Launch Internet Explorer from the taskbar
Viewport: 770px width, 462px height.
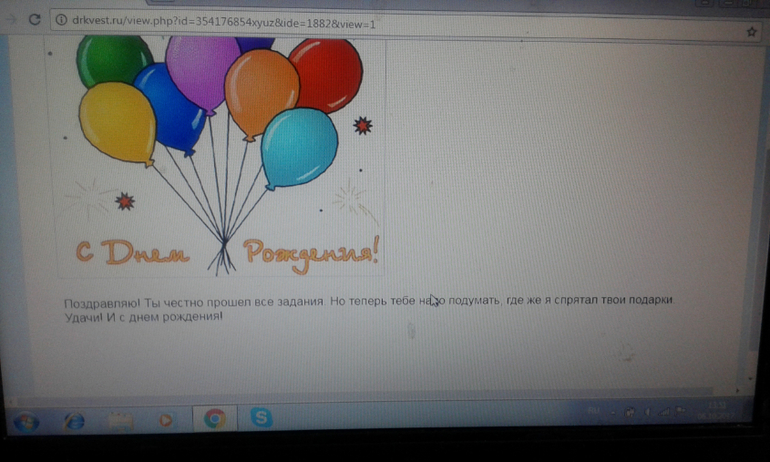tap(75, 420)
